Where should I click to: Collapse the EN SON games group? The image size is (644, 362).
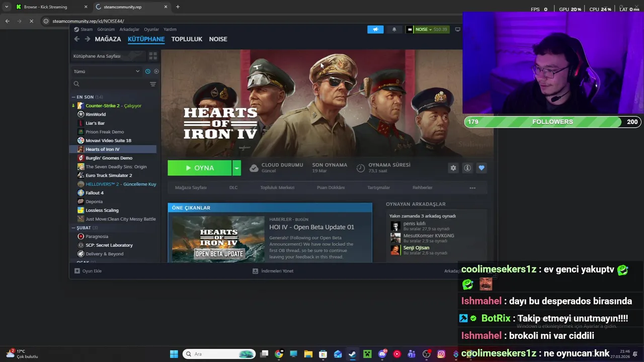[x=73, y=97]
